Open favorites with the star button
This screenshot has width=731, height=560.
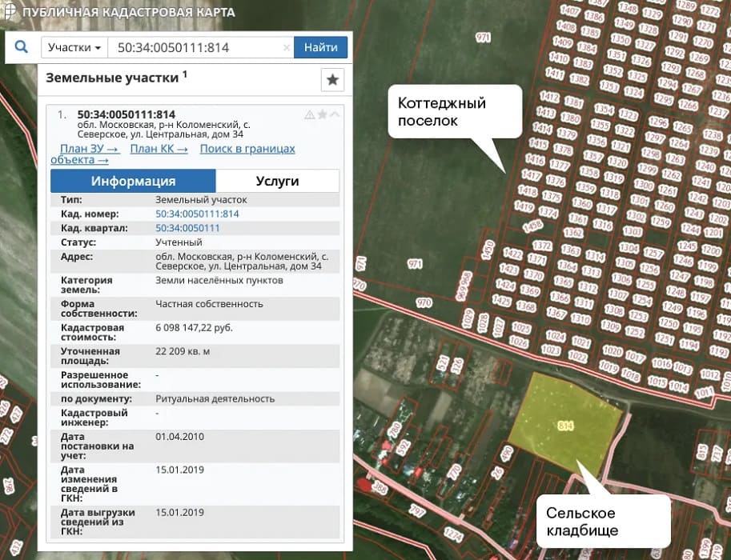[332, 80]
